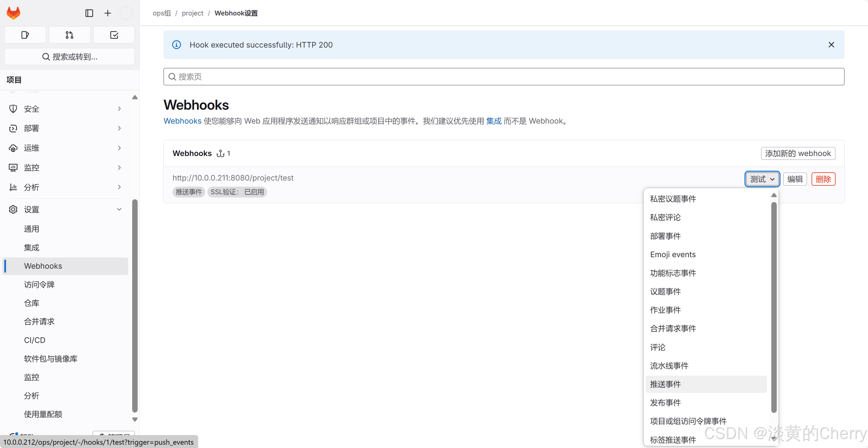Click the user avatar circle

point(126,13)
